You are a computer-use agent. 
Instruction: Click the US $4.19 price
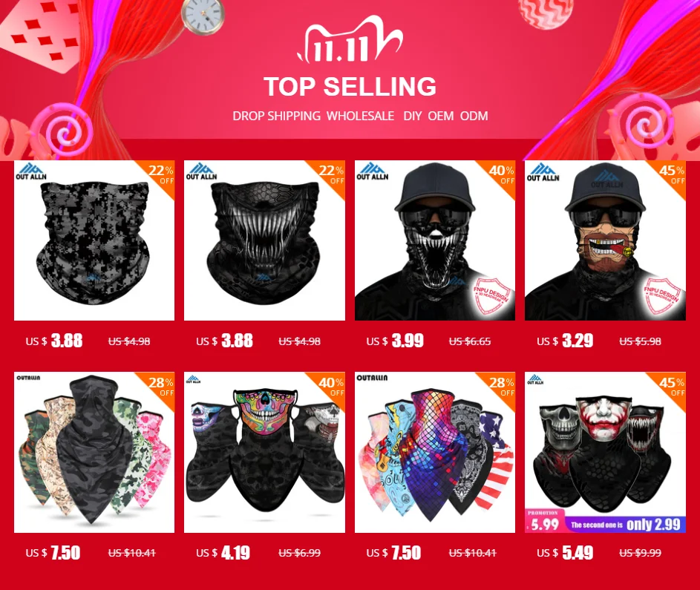(223, 553)
